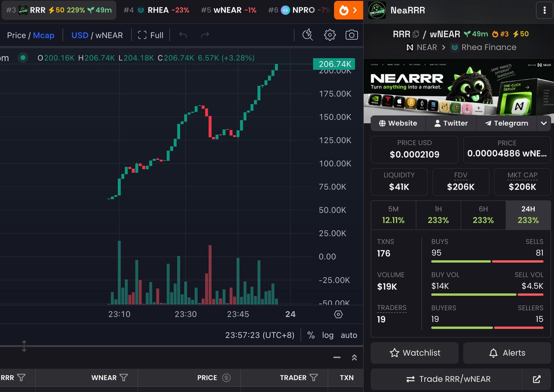Select the #5 wNEAR trending token
This screenshot has height=392, width=554.
(x=229, y=10)
